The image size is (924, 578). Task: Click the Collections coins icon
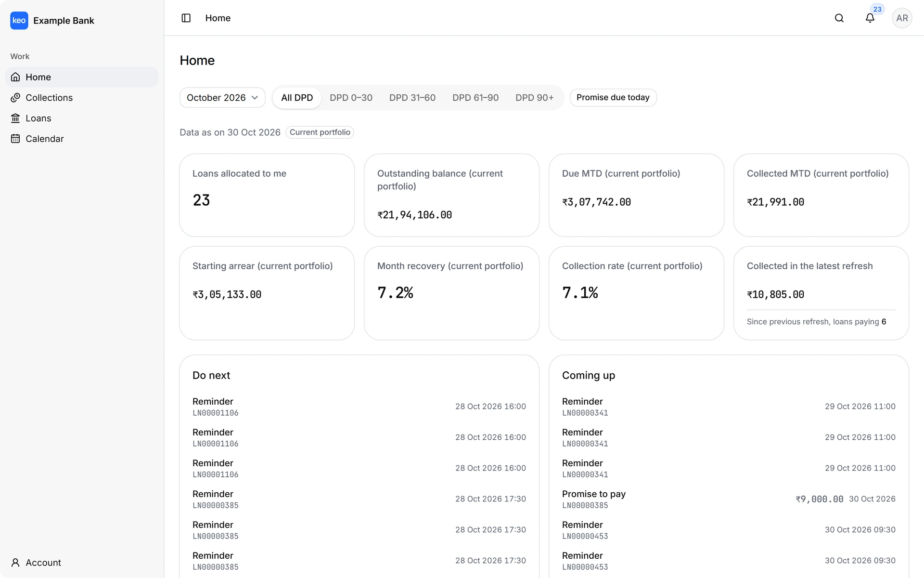tap(15, 98)
